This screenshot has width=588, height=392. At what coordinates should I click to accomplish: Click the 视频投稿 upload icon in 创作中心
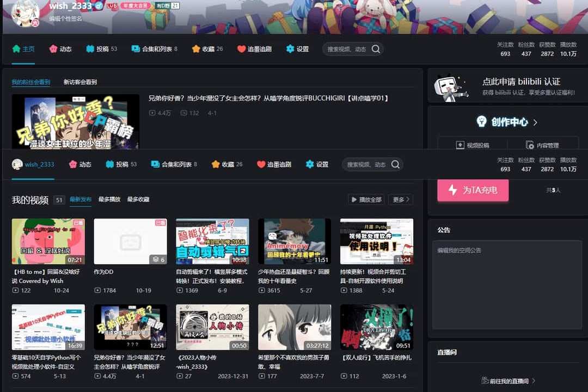[460, 145]
